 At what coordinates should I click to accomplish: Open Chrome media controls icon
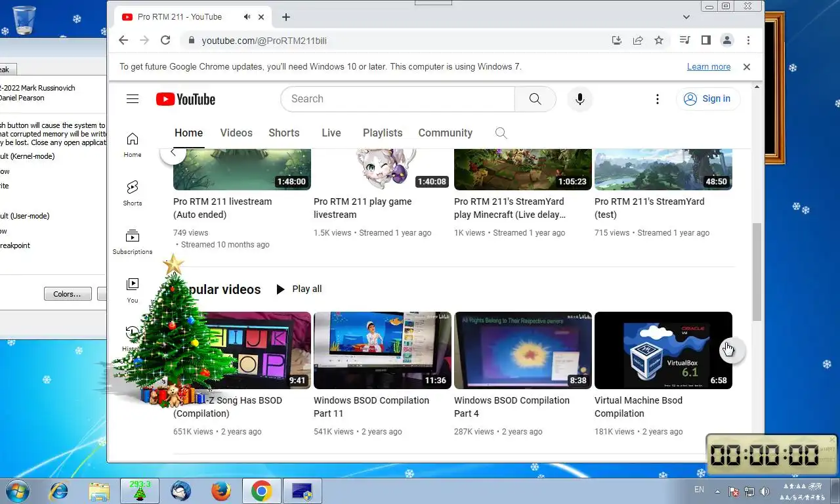point(684,40)
